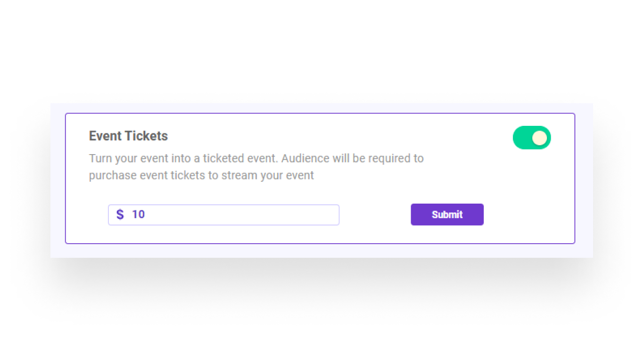Click the dollar sign icon
The height and width of the screenshot is (361, 644).
[120, 215]
